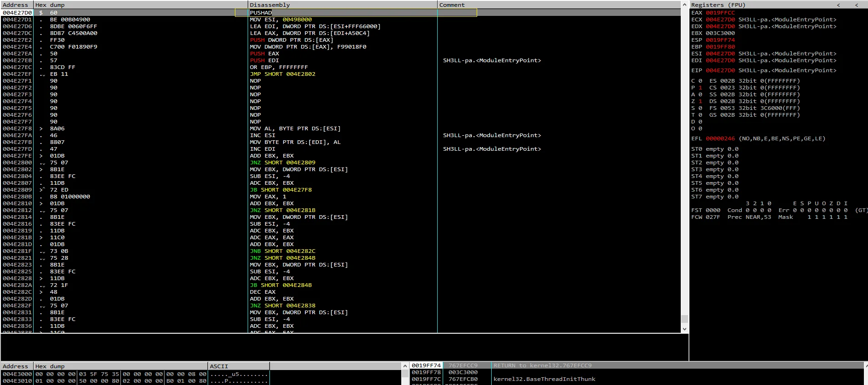
Task: Click hex bytes BE 00B04900
Action: [70, 20]
